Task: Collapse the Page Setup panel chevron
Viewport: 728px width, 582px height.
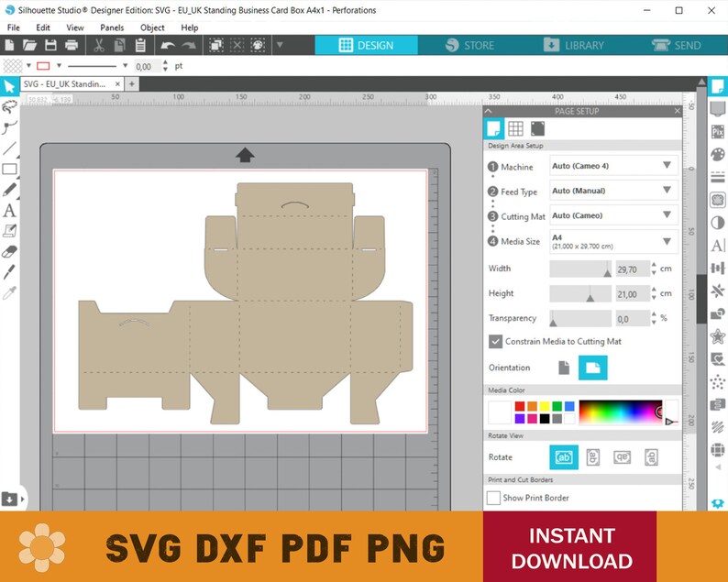Action: point(489,111)
